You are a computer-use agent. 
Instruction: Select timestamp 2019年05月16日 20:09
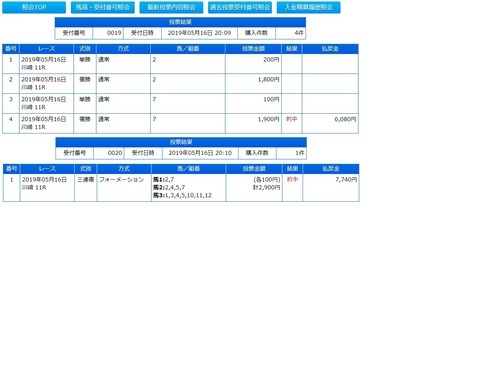199,33
